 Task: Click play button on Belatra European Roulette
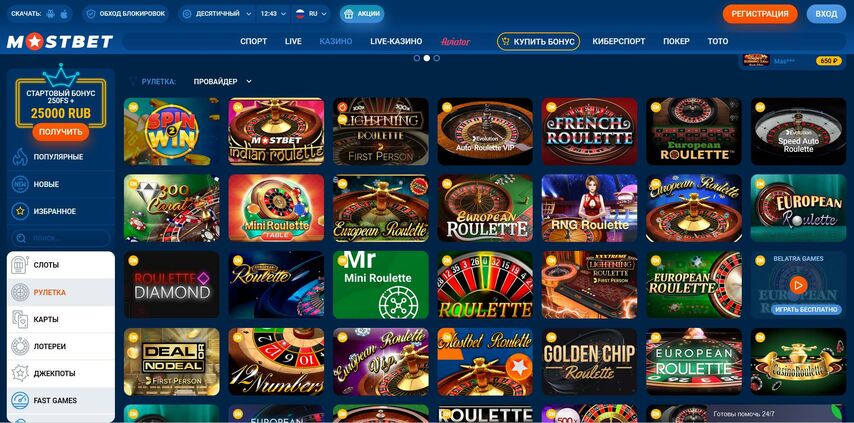(x=798, y=285)
